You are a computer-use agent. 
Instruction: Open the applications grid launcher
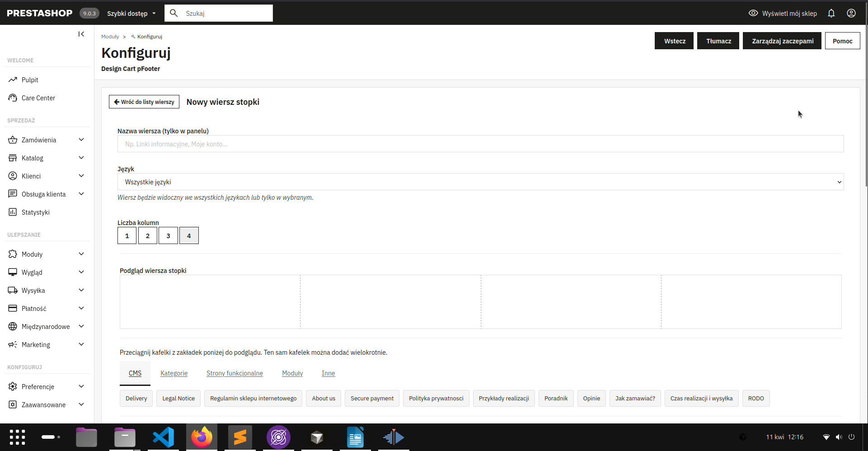tap(17, 437)
